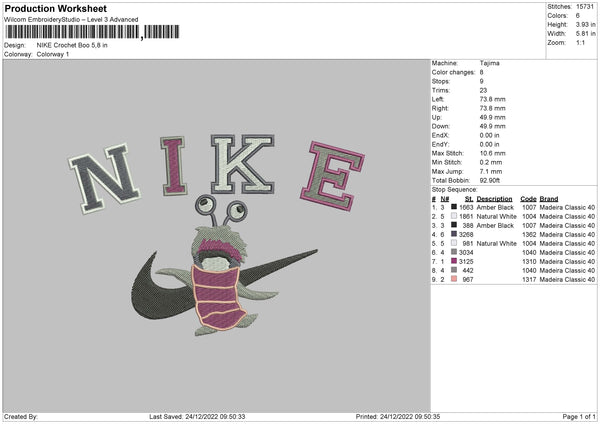
Task: Click the Min Stitch value 0.2 mm
Action: click(491, 162)
